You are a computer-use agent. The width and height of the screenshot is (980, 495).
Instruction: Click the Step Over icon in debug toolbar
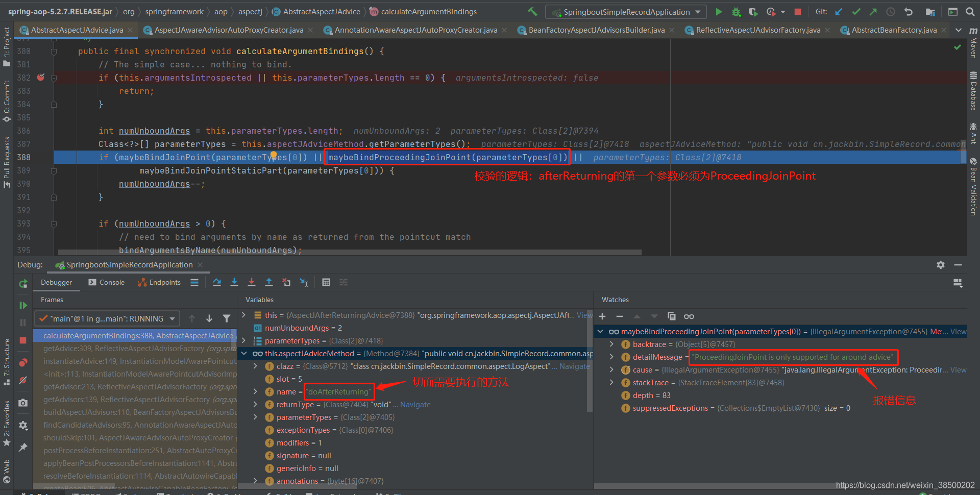point(216,282)
